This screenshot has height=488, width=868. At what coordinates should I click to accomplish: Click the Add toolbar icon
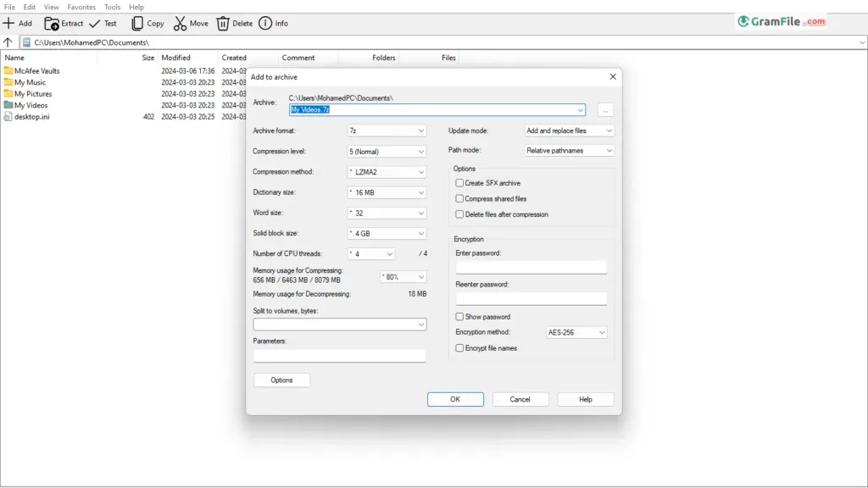coord(8,23)
